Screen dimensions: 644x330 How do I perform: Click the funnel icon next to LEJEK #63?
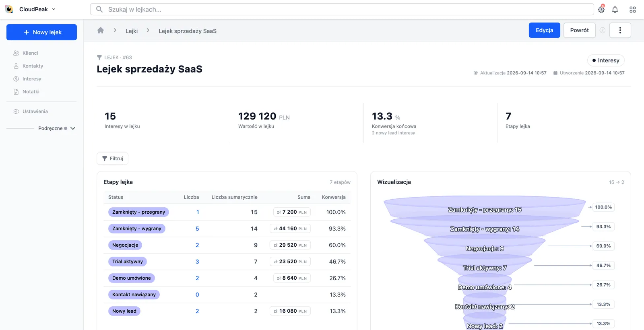click(x=99, y=58)
